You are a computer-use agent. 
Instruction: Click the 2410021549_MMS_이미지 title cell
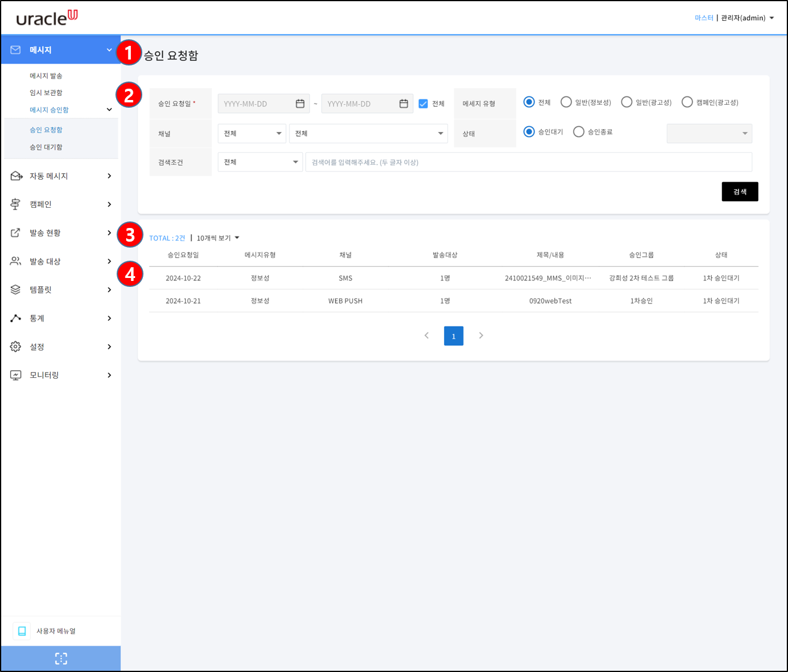click(x=548, y=278)
